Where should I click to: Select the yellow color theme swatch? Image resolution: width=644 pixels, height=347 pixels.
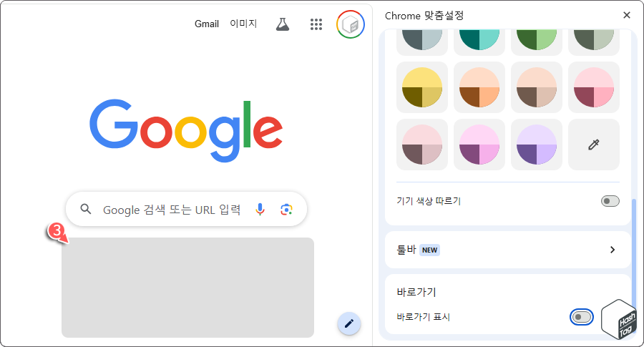tap(421, 87)
